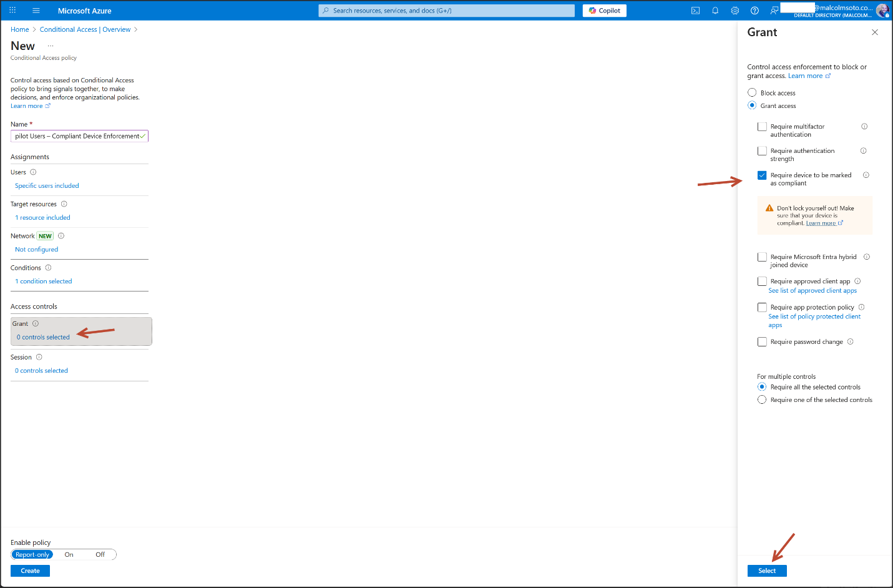The image size is (893, 588).
Task: Open Specific users included assignment
Action: click(x=47, y=186)
